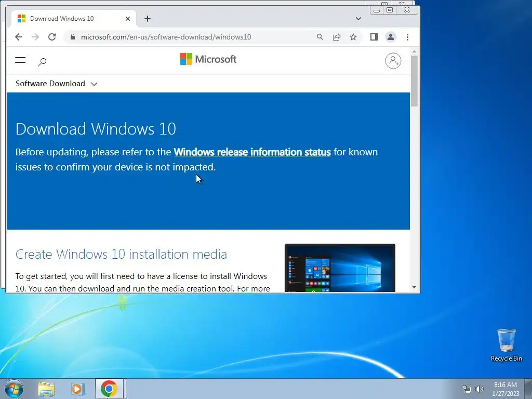
Task: Click the page scrollbar up arrow
Action: point(414,52)
